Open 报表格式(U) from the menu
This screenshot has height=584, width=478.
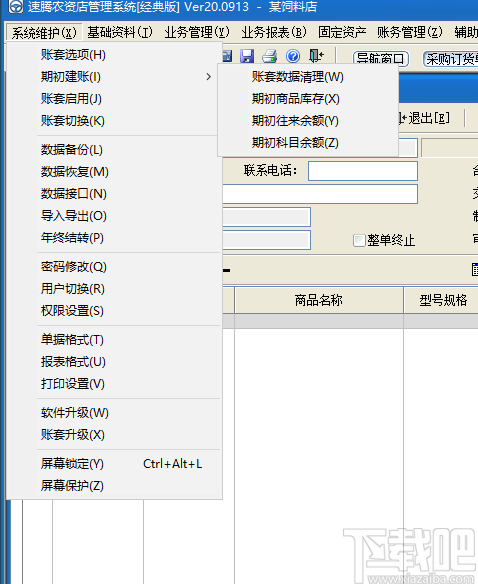tap(114, 362)
